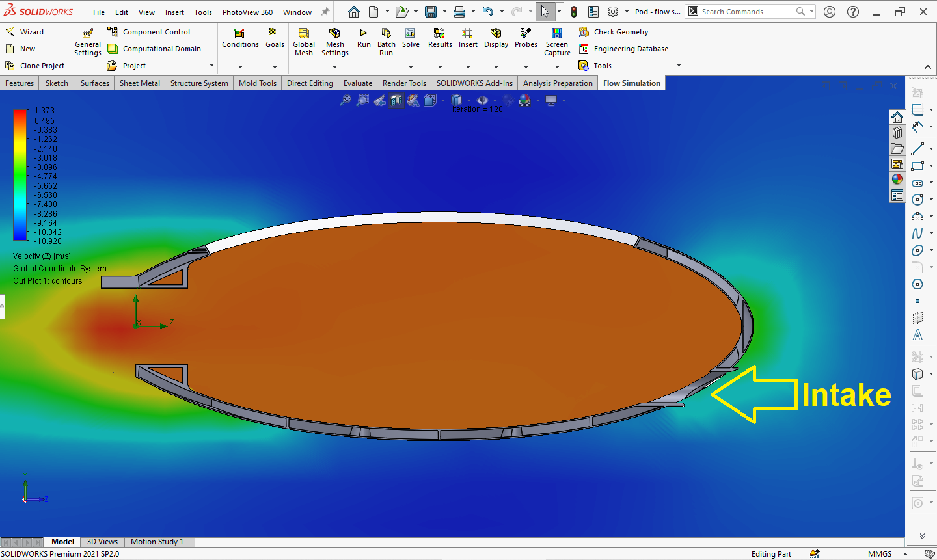The height and width of the screenshot is (560, 937).
Task: Open the PhotoView 360 menu
Action: click(248, 11)
